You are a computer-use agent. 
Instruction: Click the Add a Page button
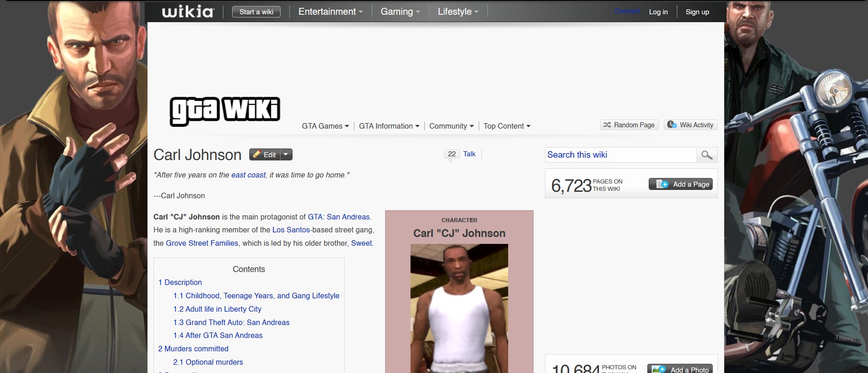coord(680,184)
